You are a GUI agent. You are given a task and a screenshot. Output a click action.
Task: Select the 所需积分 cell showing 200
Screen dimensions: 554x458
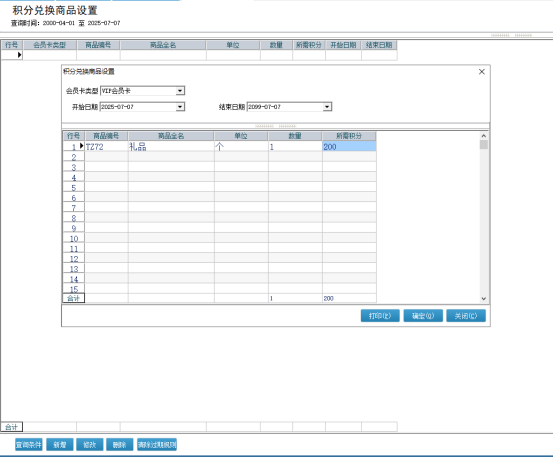click(349, 147)
